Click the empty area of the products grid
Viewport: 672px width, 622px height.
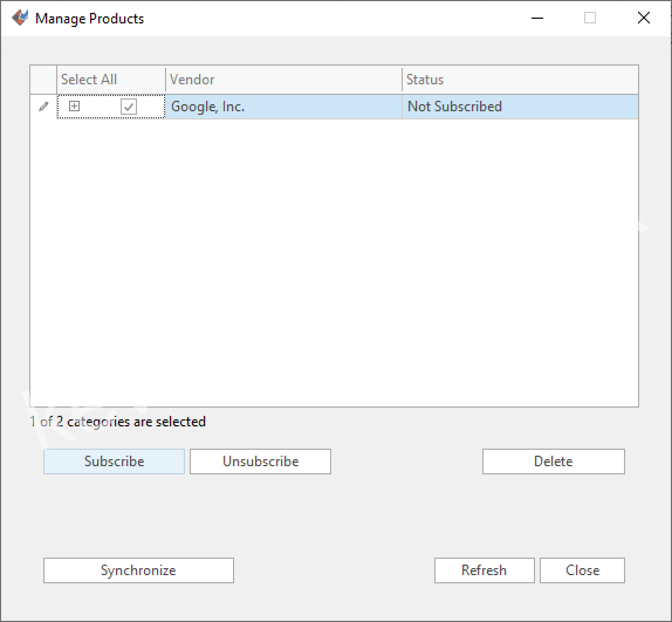tap(334, 264)
